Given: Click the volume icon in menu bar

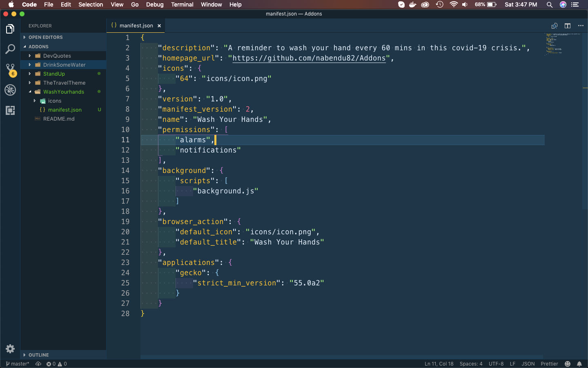Looking at the screenshot, I should pos(465,4).
